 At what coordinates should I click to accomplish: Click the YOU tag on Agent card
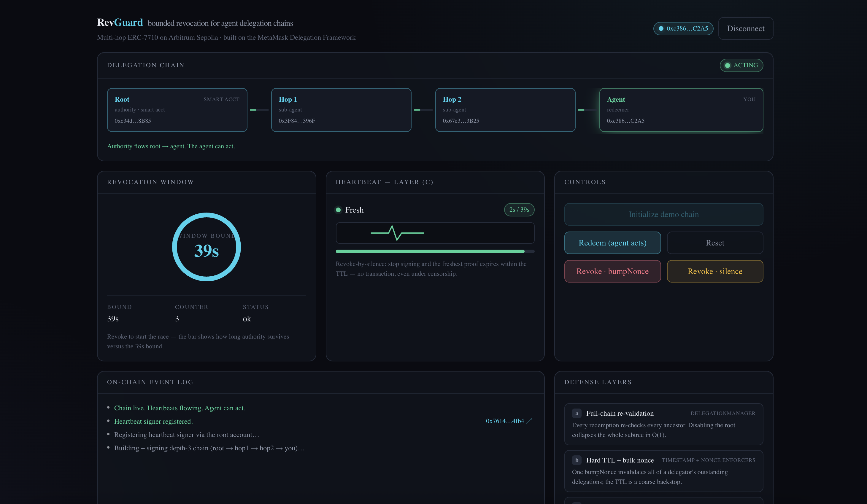749,99
